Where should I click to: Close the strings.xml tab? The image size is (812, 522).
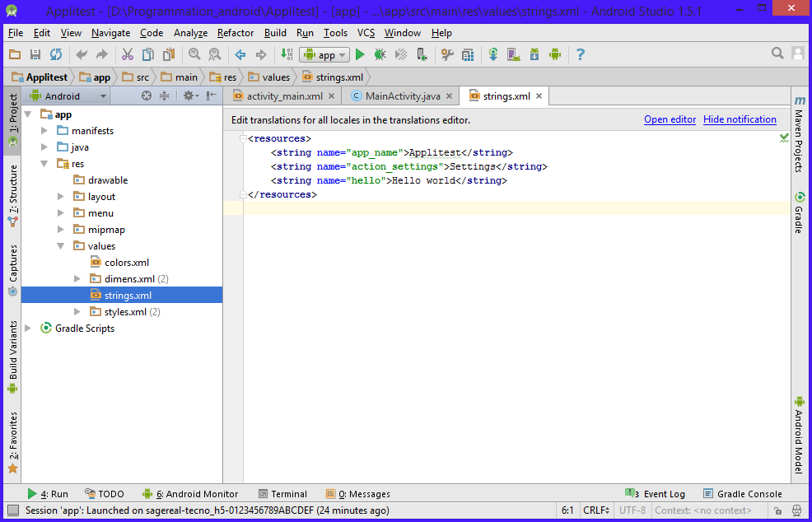point(539,96)
